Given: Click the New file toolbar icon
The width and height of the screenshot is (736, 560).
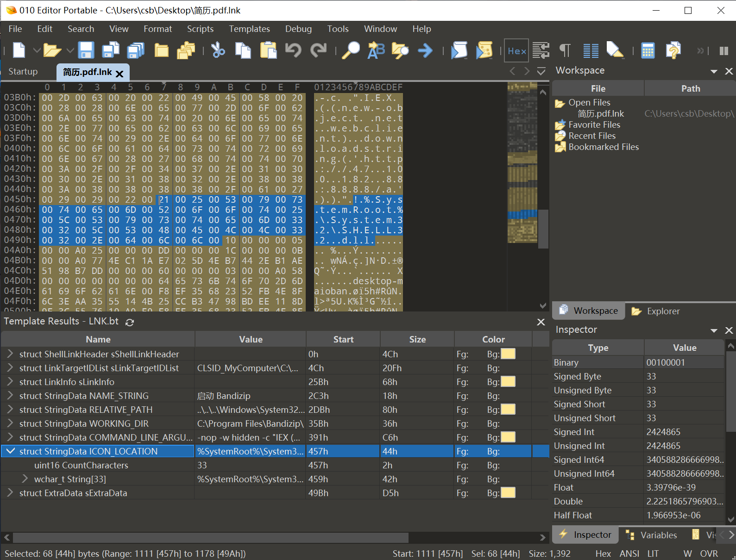Looking at the screenshot, I should tap(19, 50).
